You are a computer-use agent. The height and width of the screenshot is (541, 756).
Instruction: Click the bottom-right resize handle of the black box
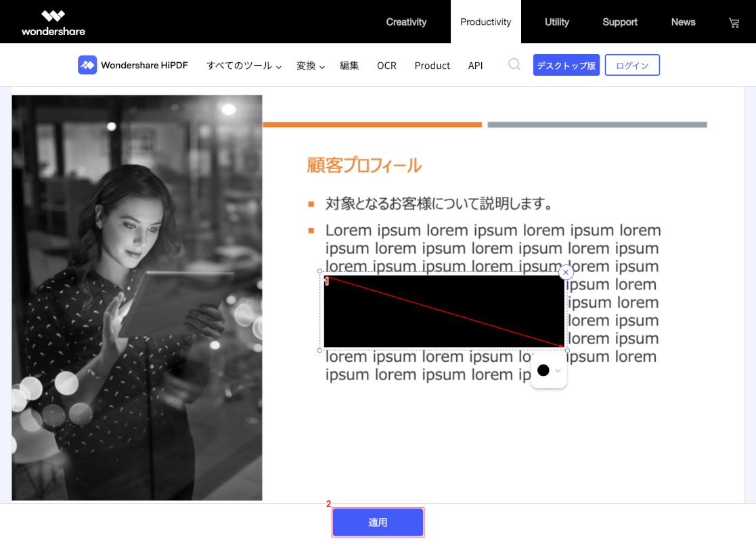coord(567,350)
